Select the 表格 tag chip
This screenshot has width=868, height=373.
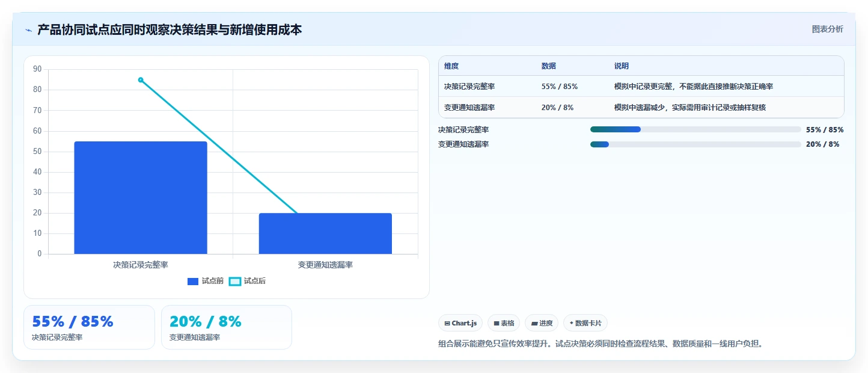tap(504, 323)
